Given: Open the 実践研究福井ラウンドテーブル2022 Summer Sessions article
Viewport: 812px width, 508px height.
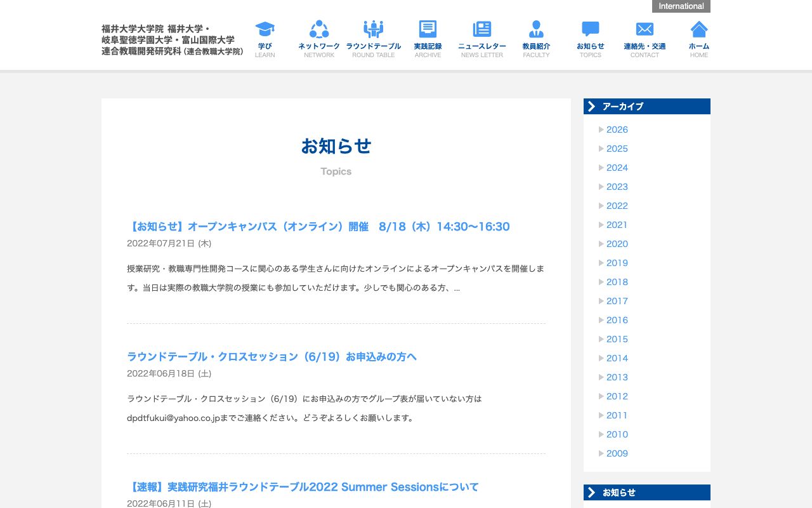Looking at the screenshot, I should [x=303, y=487].
